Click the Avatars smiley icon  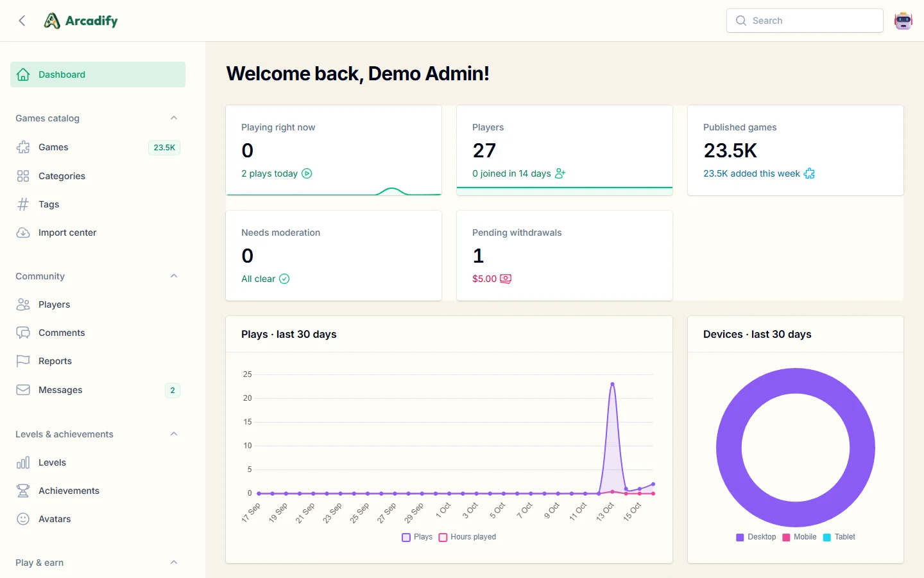pos(23,519)
